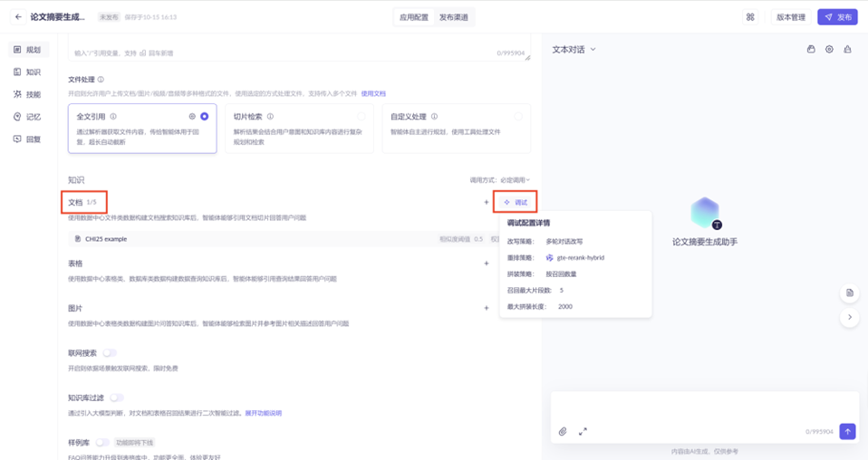
Task: Toggle the 知识库过滤 switch
Action: (117, 398)
